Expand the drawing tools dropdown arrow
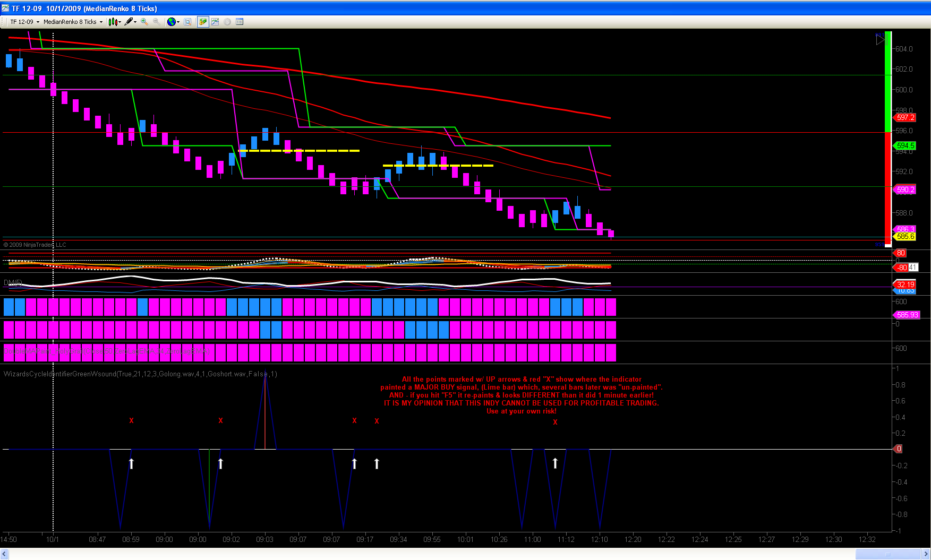 [135, 22]
